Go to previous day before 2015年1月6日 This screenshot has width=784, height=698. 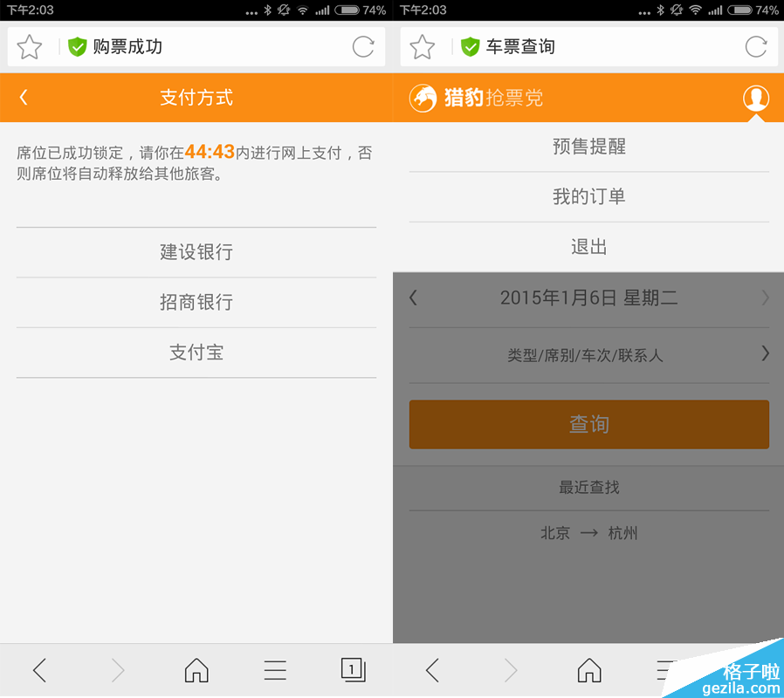(413, 298)
